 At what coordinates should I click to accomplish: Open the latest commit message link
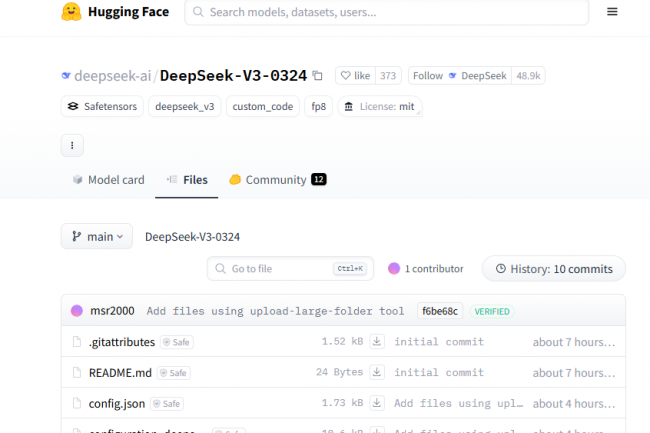275,311
